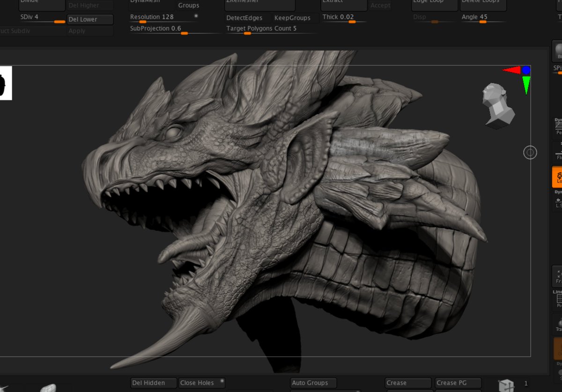This screenshot has height=392, width=562.
Task: Click the greyed-out Accept button
Action: pos(380,5)
